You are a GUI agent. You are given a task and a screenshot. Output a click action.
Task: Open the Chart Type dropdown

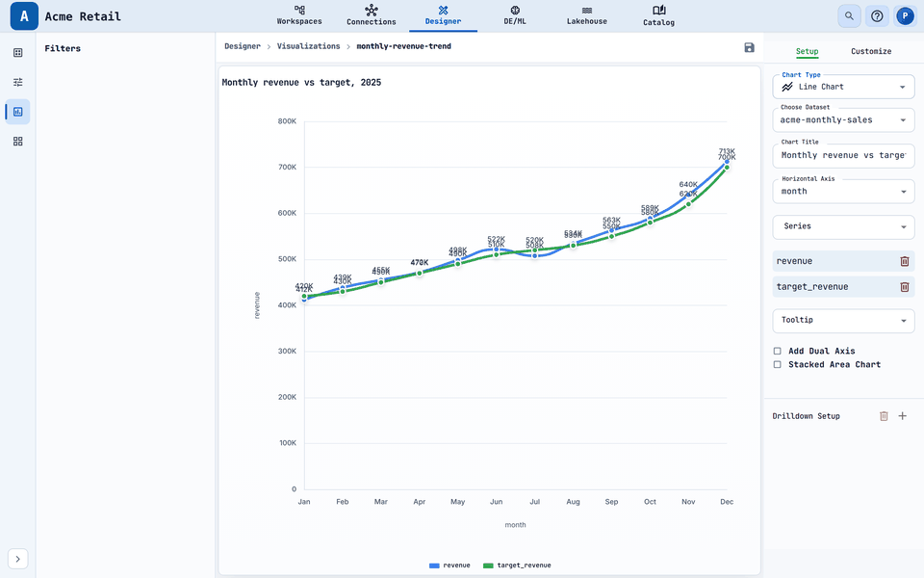point(843,87)
